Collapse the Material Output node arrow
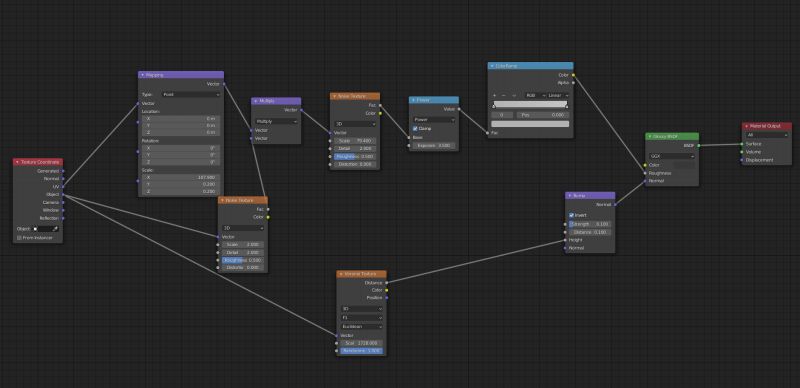 click(x=746, y=126)
